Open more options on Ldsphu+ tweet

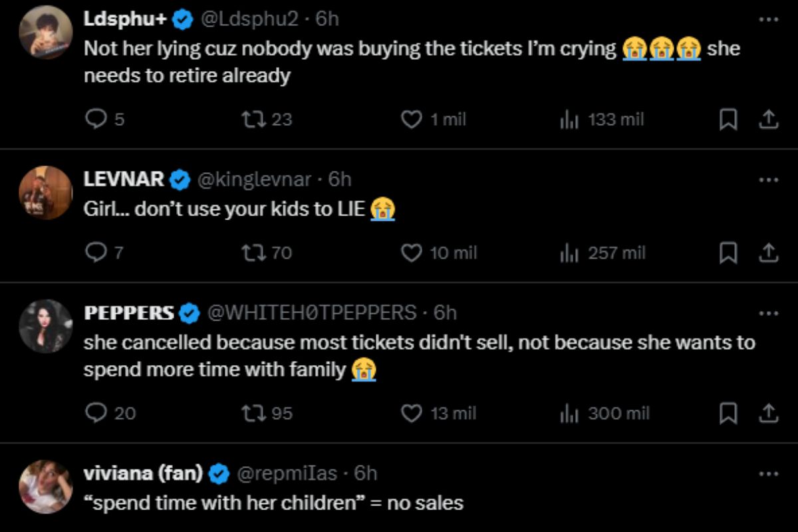768,19
